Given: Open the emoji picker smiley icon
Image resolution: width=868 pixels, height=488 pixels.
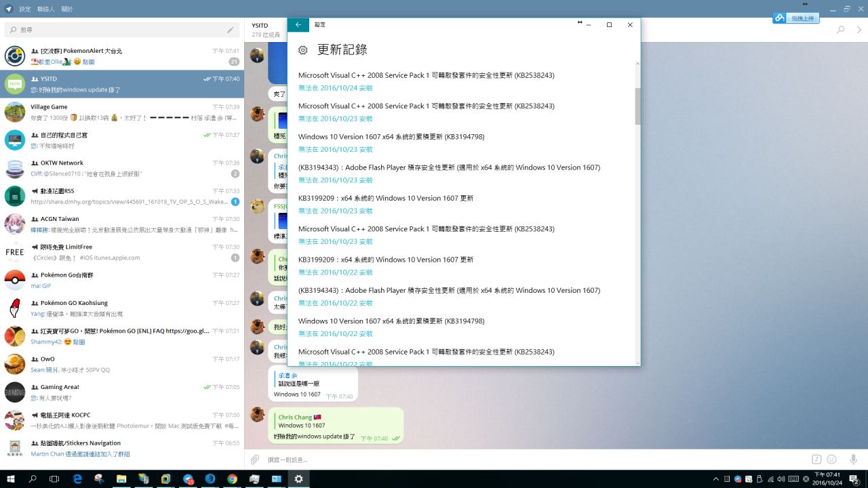Looking at the screenshot, I should [x=832, y=460].
